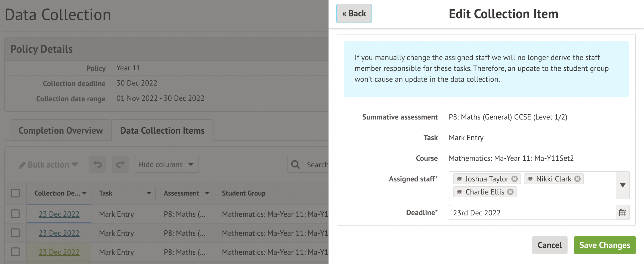Click the Cancel button
Screen dimensions: 644x264
click(x=550, y=245)
